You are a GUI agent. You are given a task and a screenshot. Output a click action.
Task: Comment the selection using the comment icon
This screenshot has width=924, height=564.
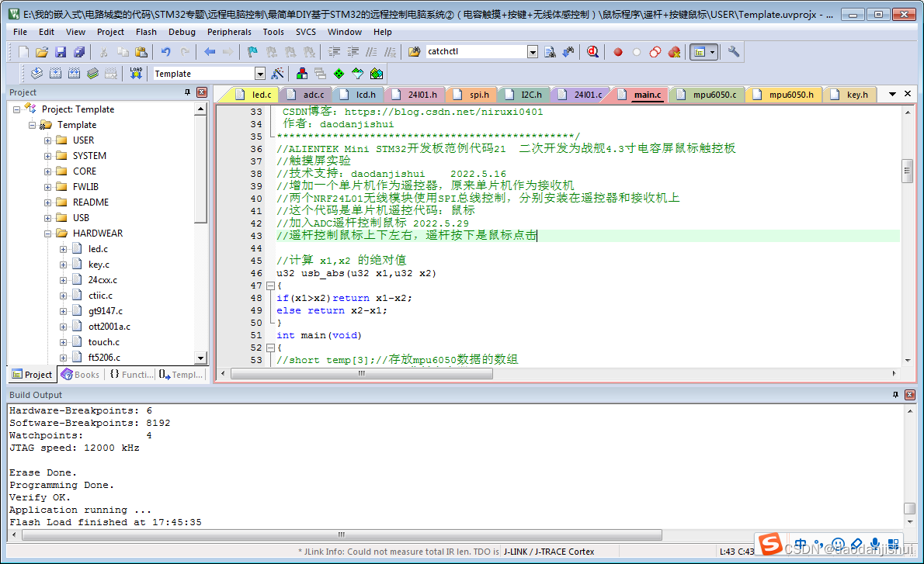pyautogui.click(x=371, y=52)
